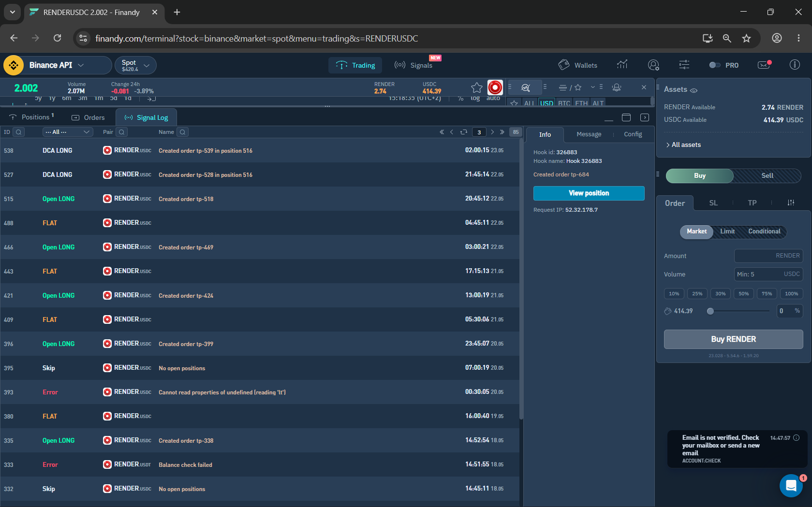The image size is (812, 507).
Task: Filter markets by BTC
Action: [x=564, y=103]
